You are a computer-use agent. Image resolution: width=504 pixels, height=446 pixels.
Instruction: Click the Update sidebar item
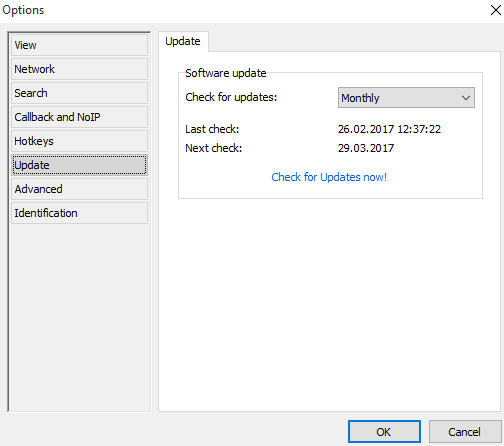coord(79,165)
